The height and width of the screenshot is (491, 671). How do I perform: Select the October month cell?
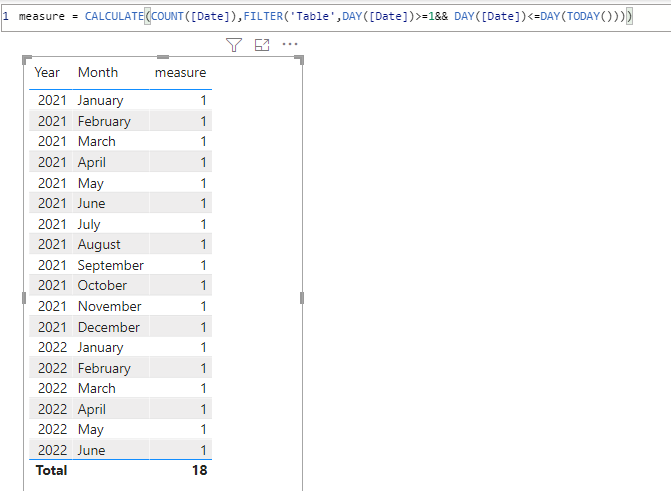[x=102, y=285]
